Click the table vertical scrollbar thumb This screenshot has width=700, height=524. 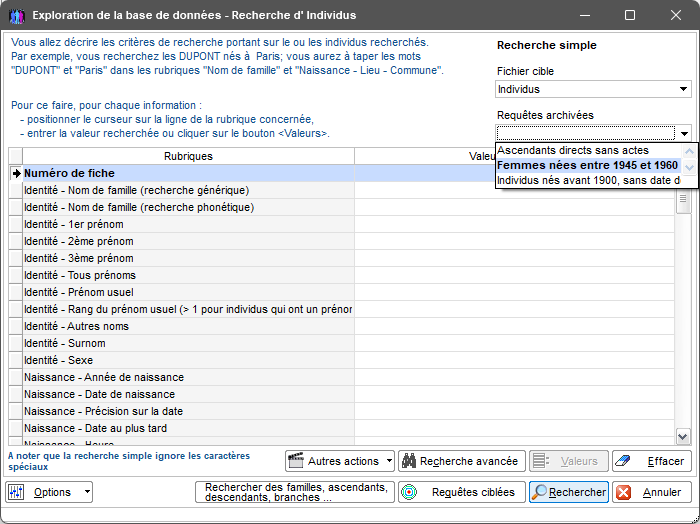tap(683, 201)
